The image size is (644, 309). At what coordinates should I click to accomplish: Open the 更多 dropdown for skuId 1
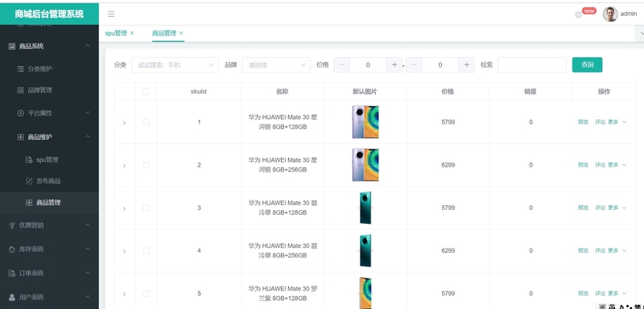617,122
